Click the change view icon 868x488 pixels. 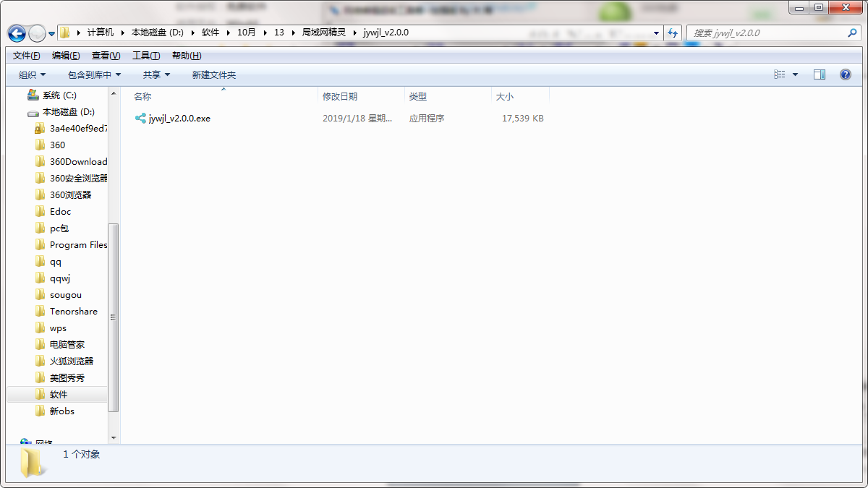click(780, 74)
